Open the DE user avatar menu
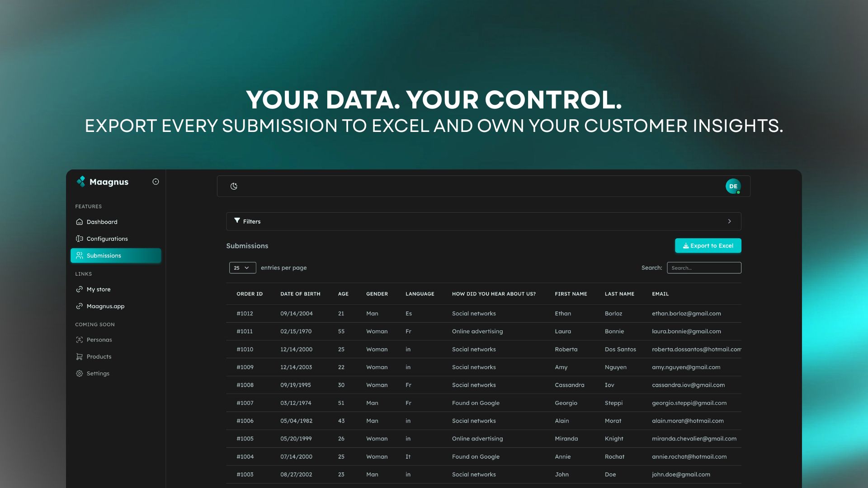The height and width of the screenshot is (488, 868). [x=733, y=186]
